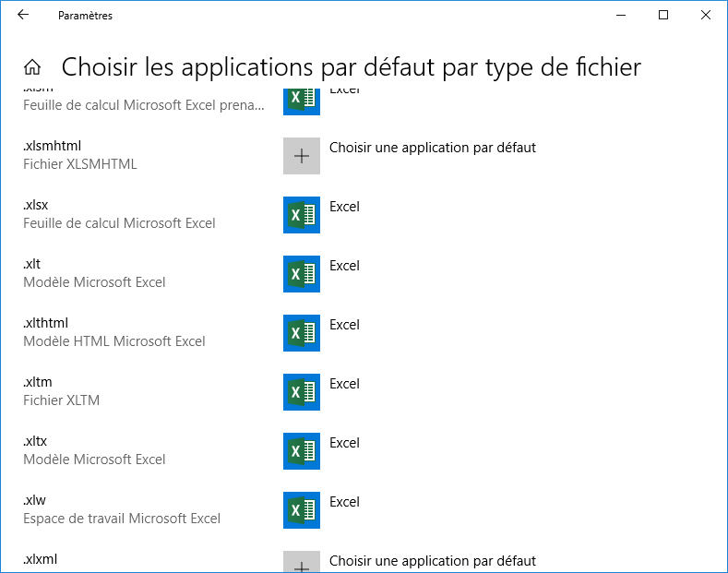Go to Settings home via house icon
Viewport: 728px width, 573px height.
[32, 67]
